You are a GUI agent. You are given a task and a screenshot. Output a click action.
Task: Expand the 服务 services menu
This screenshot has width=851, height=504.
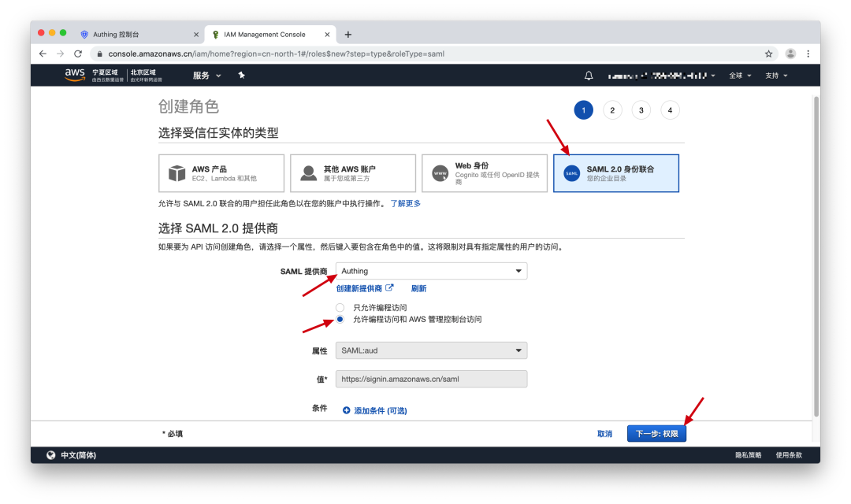pyautogui.click(x=206, y=76)
